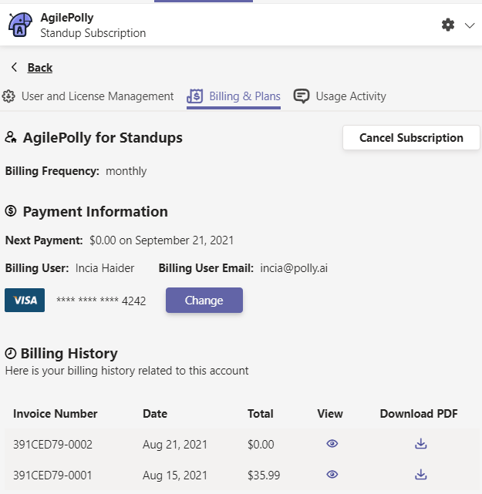
Task: Download PDF for the $35.99 invoice
Action: [x=421, y=474]
